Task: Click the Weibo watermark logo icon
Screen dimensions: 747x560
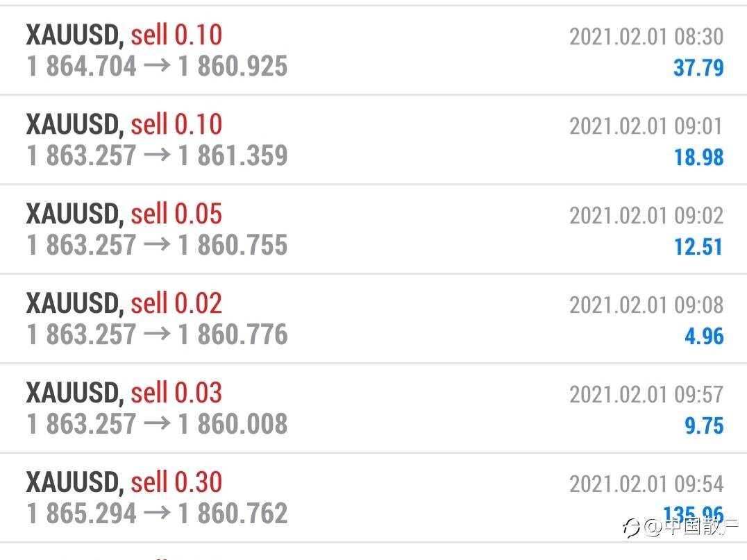Action: (632, 527)
